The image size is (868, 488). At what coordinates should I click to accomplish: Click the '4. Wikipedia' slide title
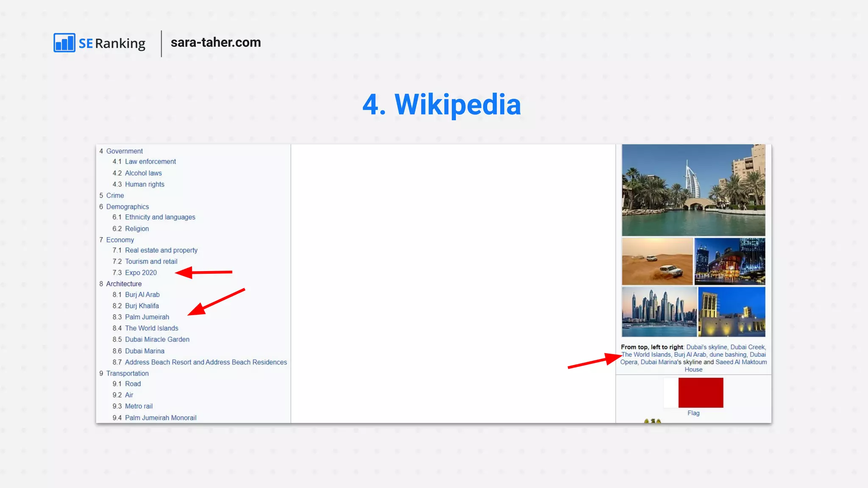pos(442,104)
